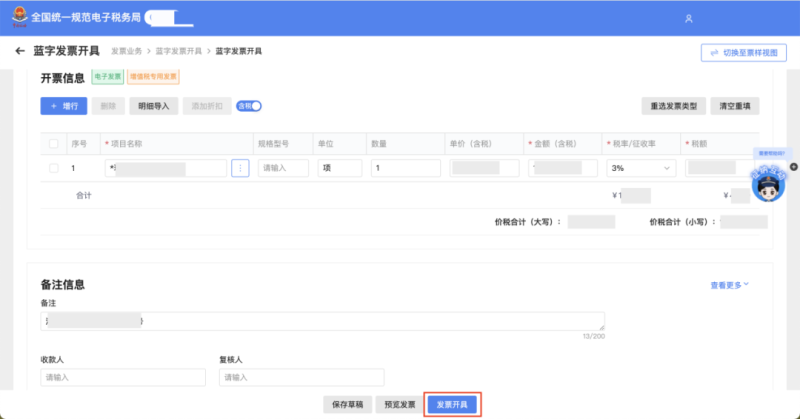Viewport: 800px width, 419px height.
Task: Check the checkbox for row 1
Action: coord(54,168)
